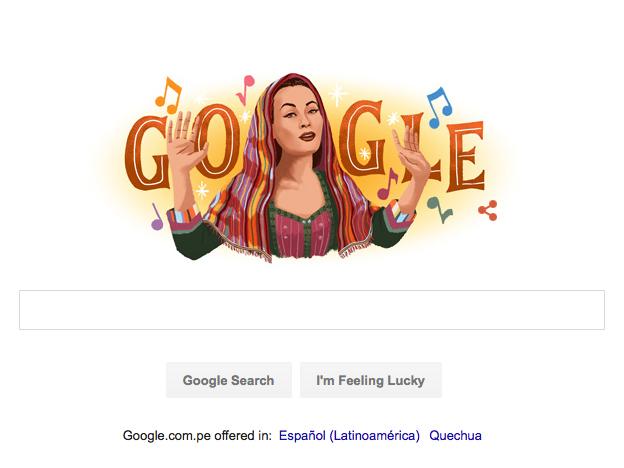Focus the Google search text box

[312, 310]
